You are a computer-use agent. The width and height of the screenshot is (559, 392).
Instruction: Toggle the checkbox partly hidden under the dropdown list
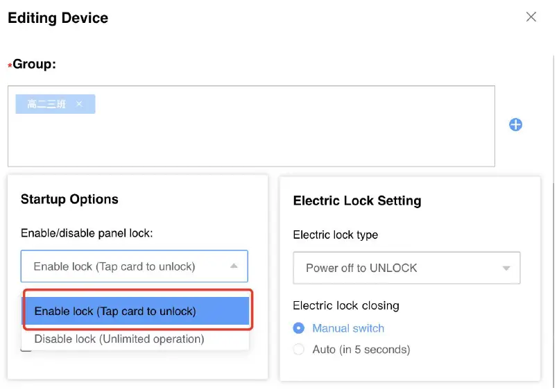[26, 348]
